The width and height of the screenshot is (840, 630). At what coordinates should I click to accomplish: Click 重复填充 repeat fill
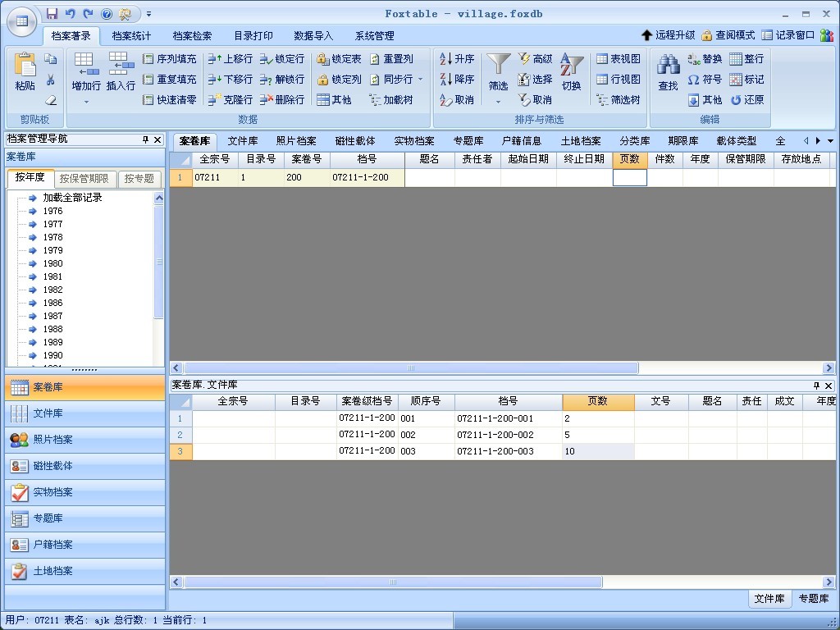(x=169, y=80)
